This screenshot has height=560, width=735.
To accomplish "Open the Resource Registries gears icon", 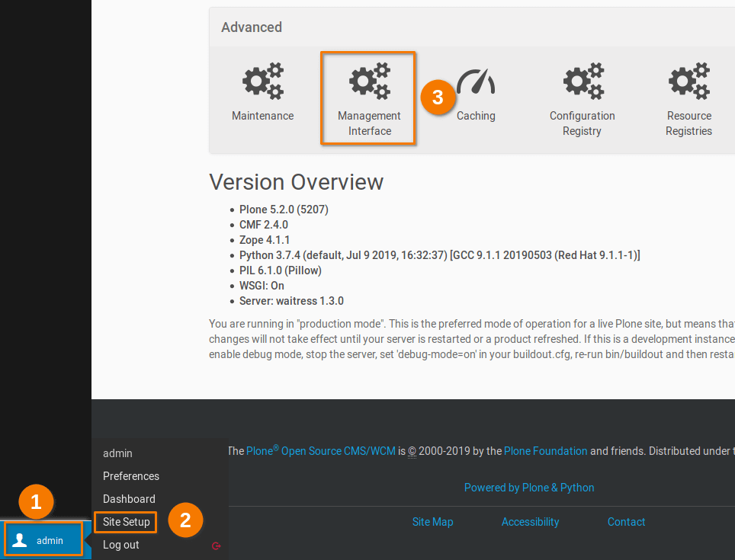I will click(689, 81).
